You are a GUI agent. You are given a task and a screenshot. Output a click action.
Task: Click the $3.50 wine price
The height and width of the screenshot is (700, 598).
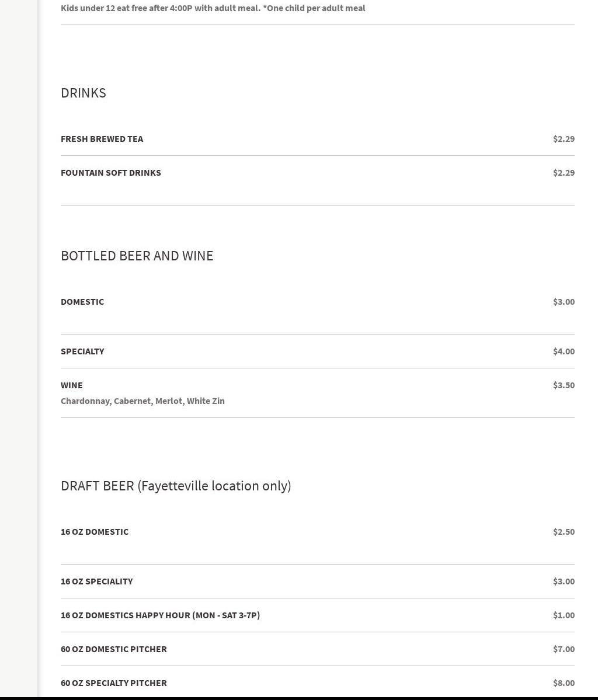pos(564,385)
